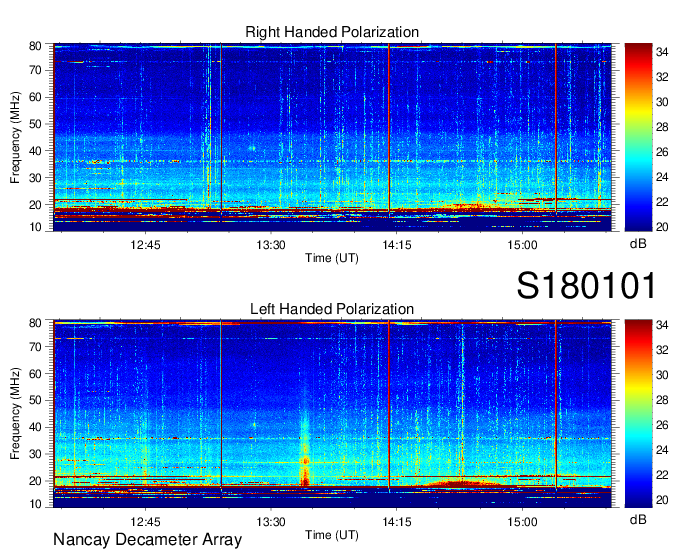Click the "Nancay Decameter Array" caption
Viewport: 680px width, 552px height.
click(147, 540)
